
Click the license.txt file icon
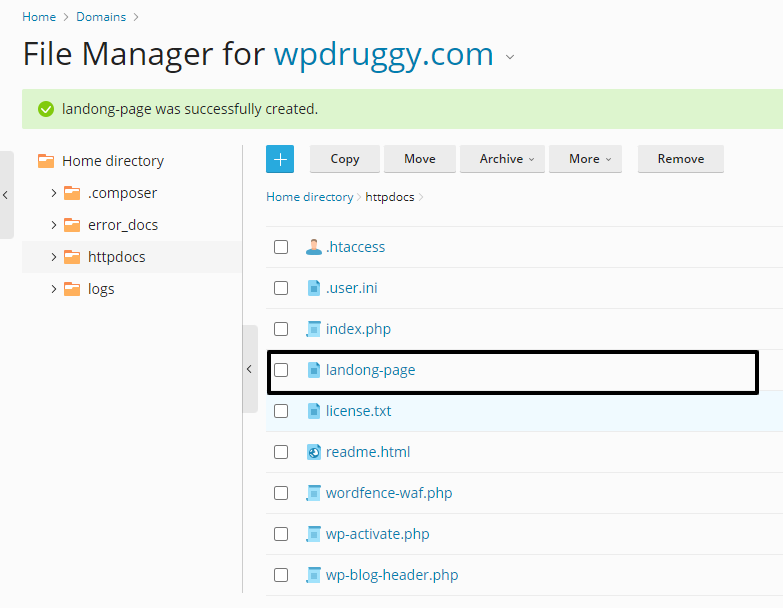314,411
